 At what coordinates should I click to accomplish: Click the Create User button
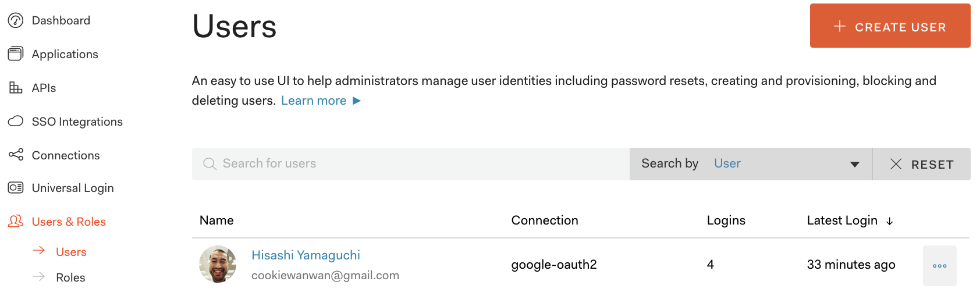coord(890,26)
